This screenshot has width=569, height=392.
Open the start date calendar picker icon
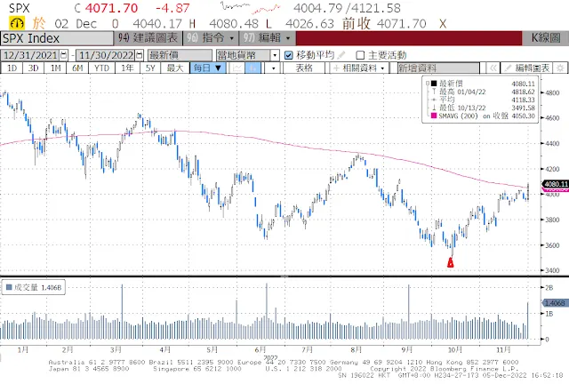(63, 55)
